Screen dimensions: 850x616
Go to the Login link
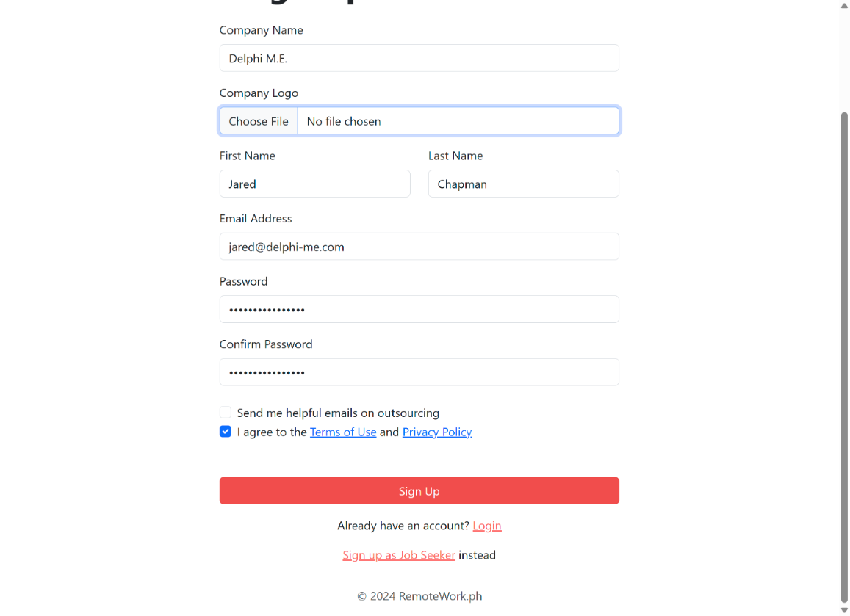487,526
